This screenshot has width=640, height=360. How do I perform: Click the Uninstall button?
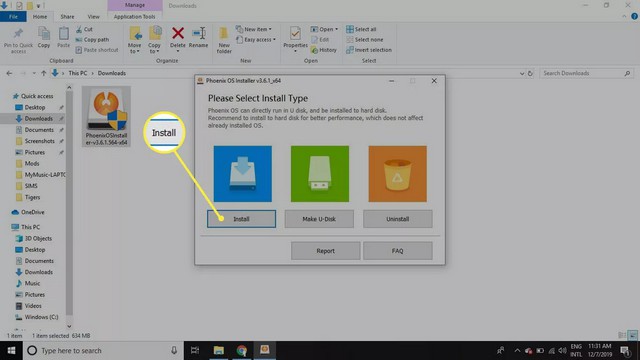398,219
